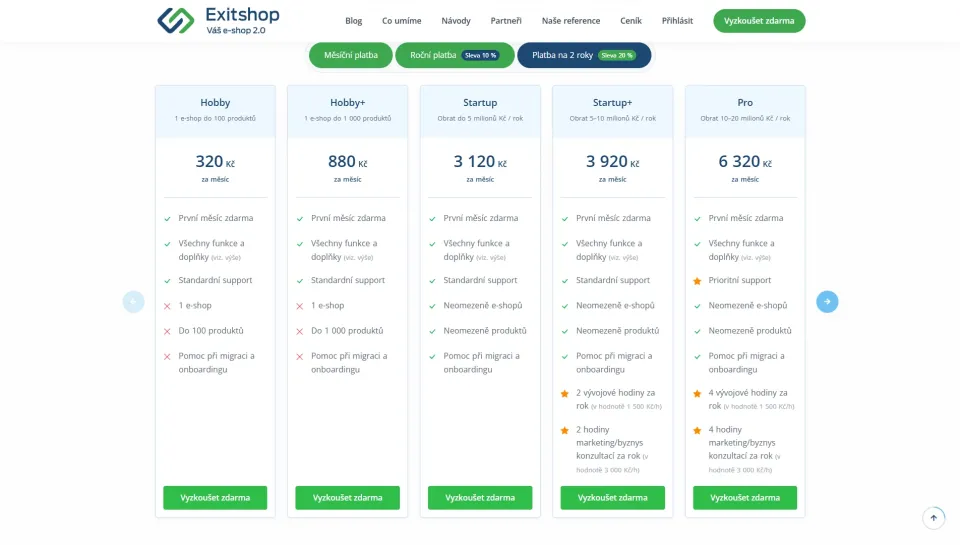The image size is (960, 545).
Task: Click the Startup plan title
Action: 480,102
